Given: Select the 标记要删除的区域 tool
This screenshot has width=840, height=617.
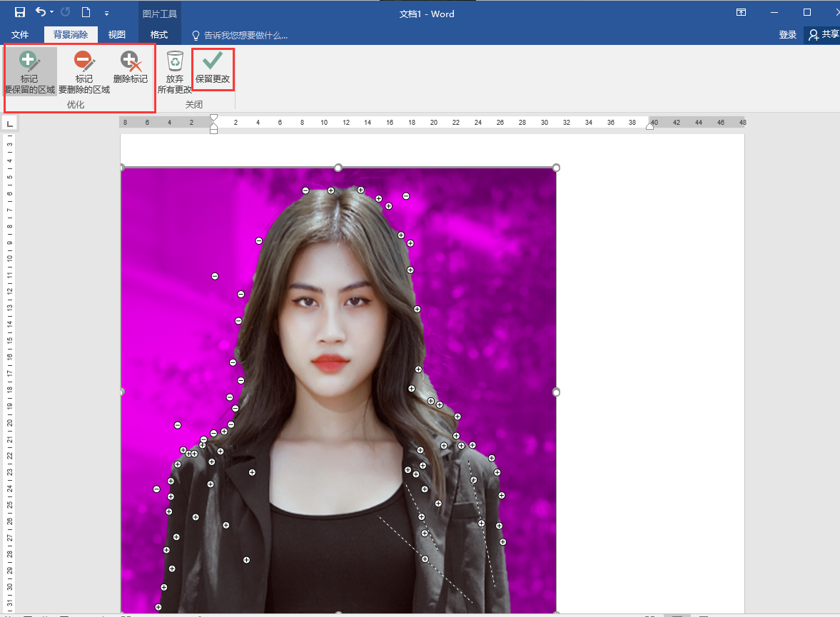Looking at the screenshot, I should coord(84,73).
